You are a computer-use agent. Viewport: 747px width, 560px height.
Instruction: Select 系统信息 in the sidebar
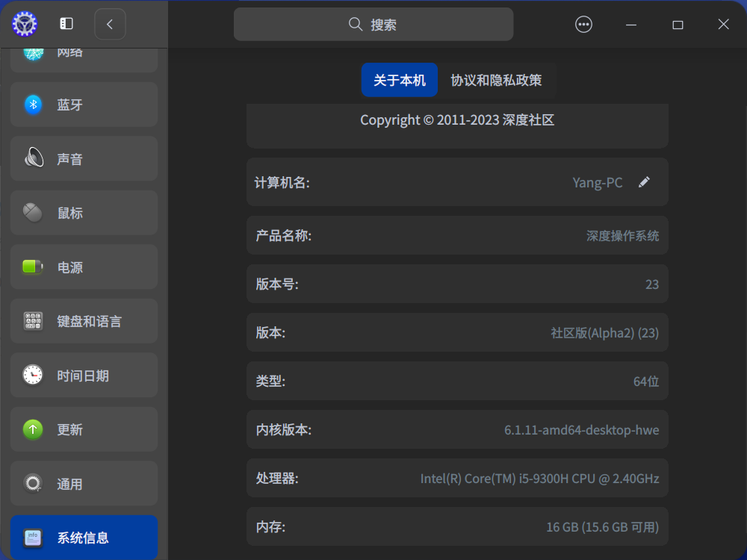pyautogui.click(x=84, y=538)
